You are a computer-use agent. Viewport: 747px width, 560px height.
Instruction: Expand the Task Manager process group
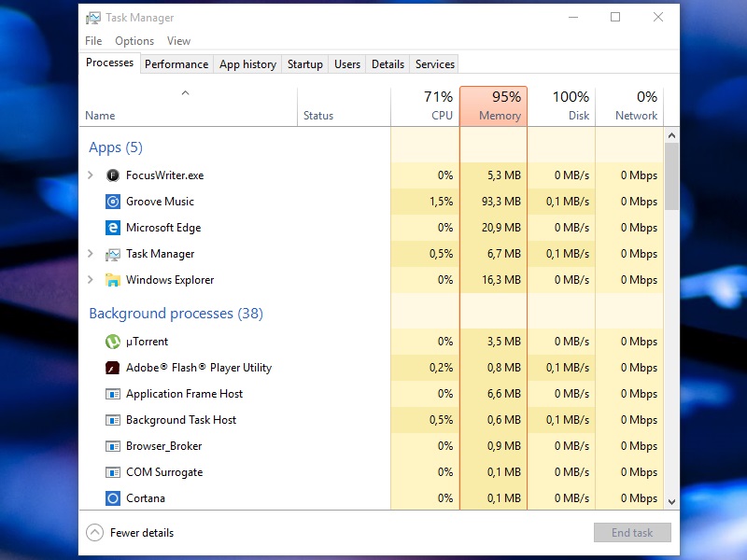point(91,254)
